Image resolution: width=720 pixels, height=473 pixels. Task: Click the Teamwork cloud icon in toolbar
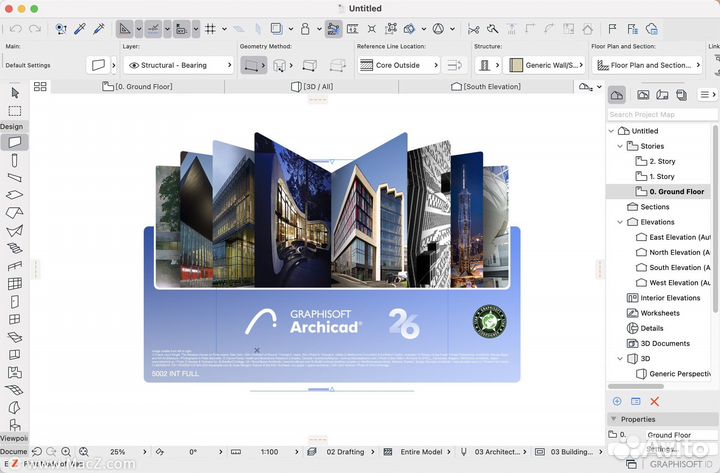click(652, 29)
